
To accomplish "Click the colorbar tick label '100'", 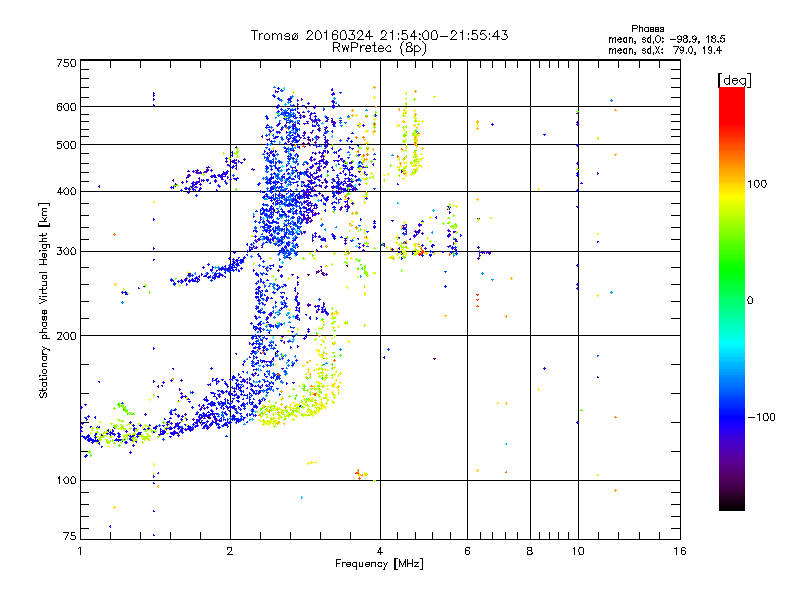I will 757,184.
